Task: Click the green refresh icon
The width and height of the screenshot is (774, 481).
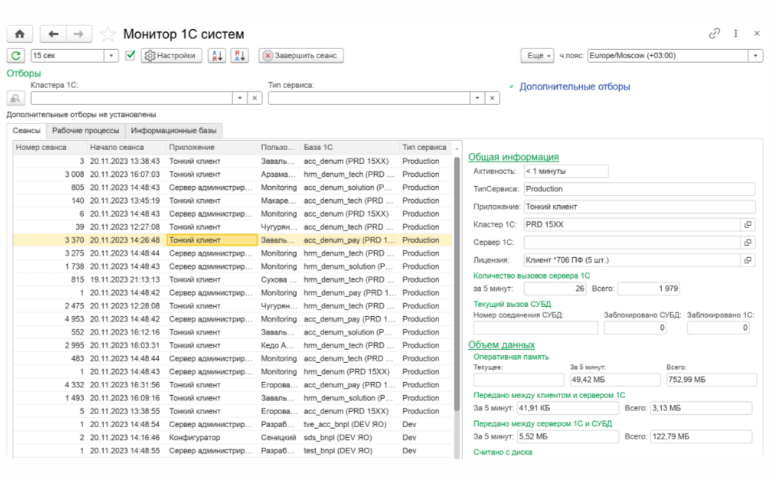Action: point(17,56)
